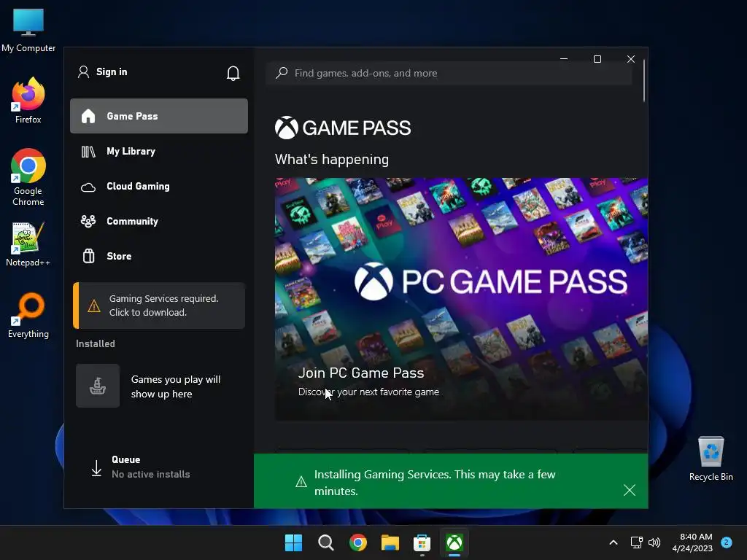This screenshot has width=747, height=560.
Task: Click the Xbox logo beside GAME PASS heading
Action: 286,128
